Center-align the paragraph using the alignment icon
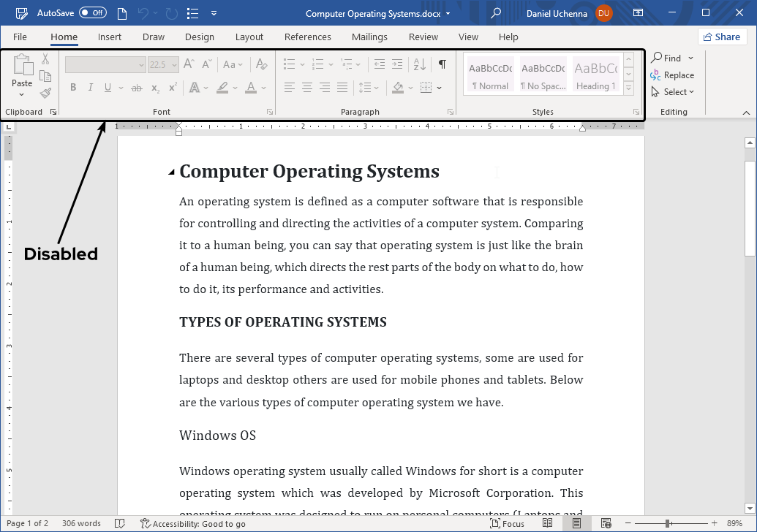Image resolution: width=757 pixels, height=532 pixels. pyautogui.click(x=307, y=87)
